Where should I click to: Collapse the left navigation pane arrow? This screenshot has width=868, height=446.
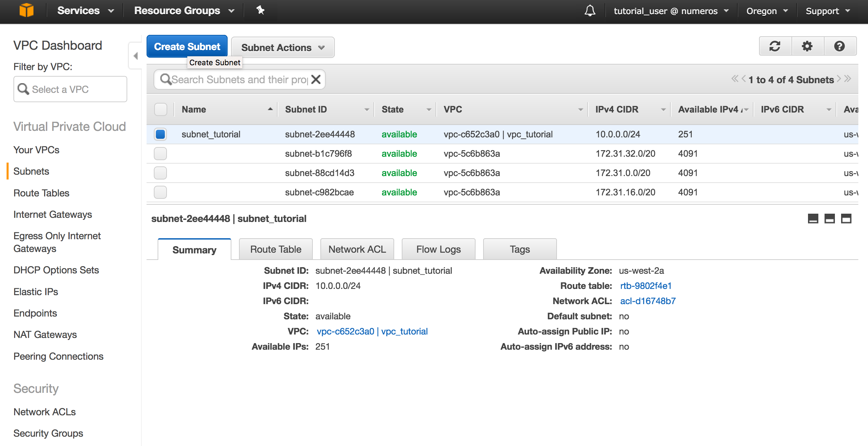click(x=136, y=56)
